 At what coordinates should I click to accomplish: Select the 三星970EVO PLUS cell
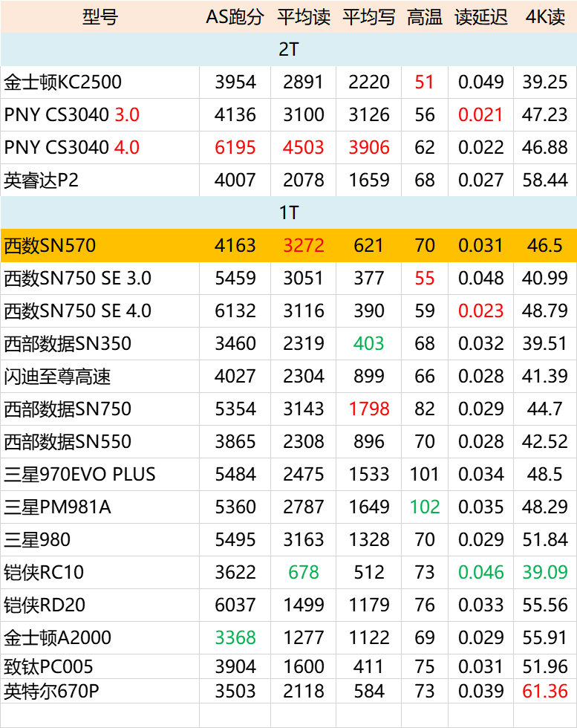[100, 474]
